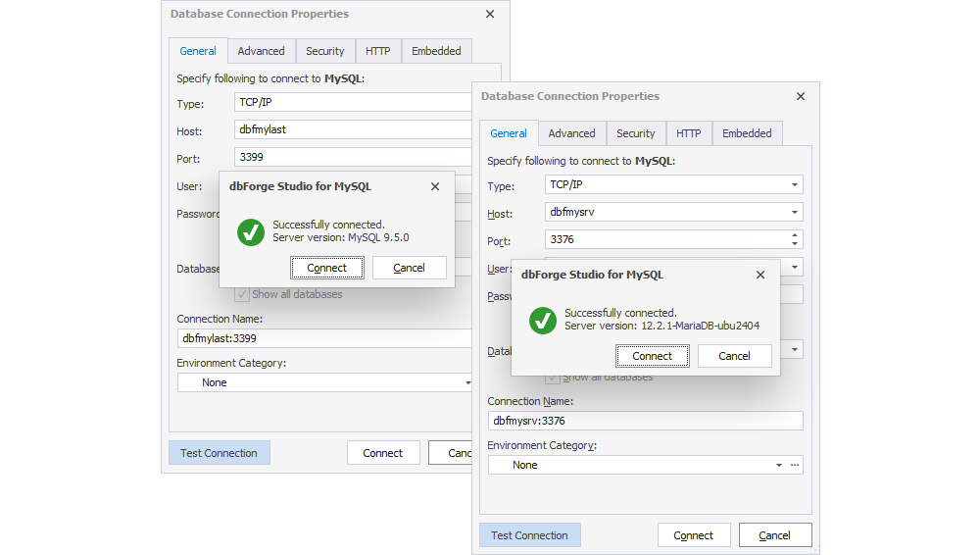Open the Host dropdown showing dbfmysrv
This screenshot has height=555, width=980.
click(x=794, y=212)
